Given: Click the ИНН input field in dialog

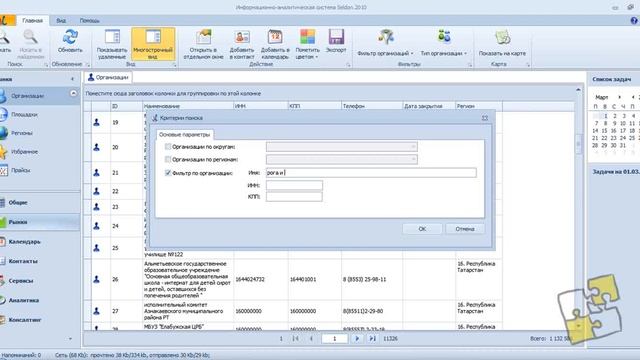Looking at the screenshot, I should coord(294,185).
